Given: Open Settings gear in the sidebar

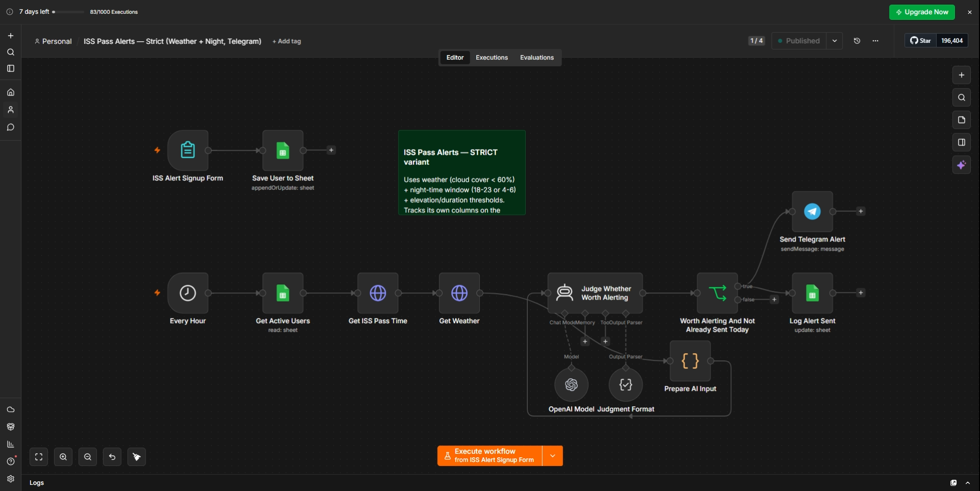Looking at the screenshot, I should point(11,479).
